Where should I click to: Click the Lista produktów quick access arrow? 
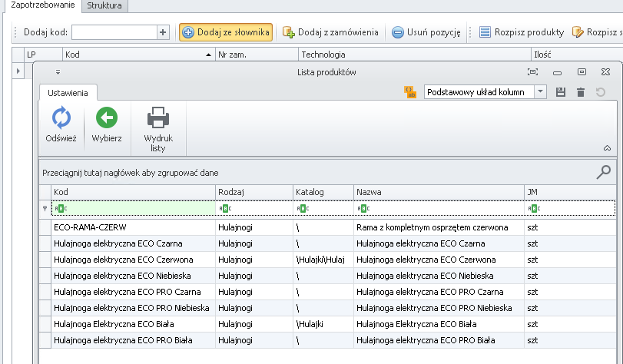(58, 72)
